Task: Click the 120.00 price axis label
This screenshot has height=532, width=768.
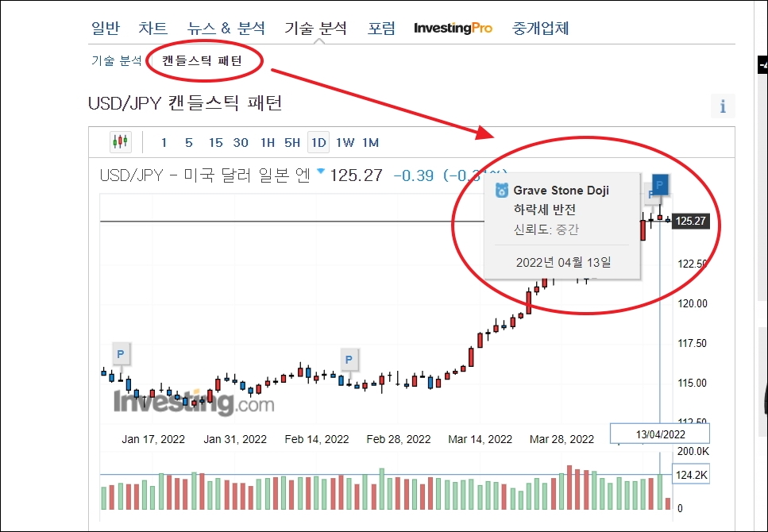Action: coord(693,303)
